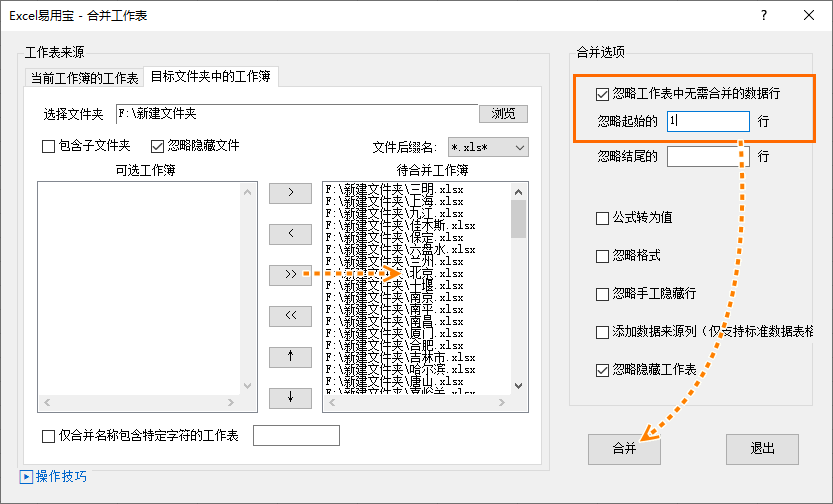The image size is (833, 504).
Task: Open the 文件后缀名 dropdown
Action: pyautogui.click(x=488, y=147)
